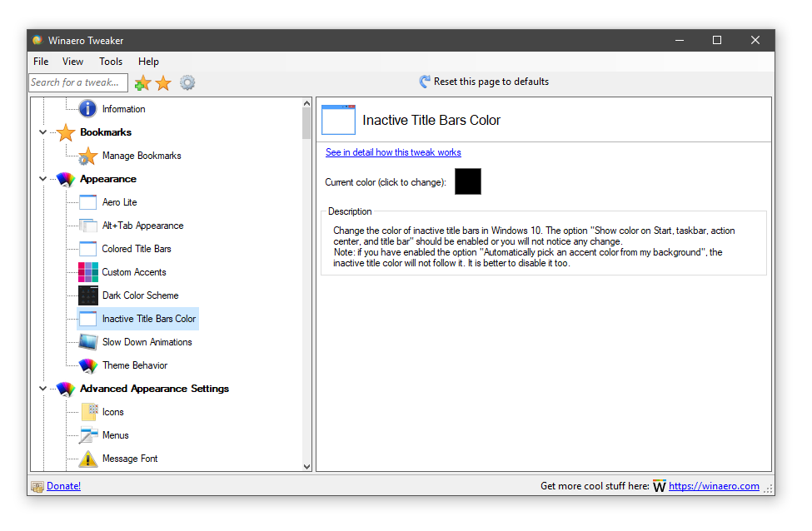
Task: Click the Theme Behavior icon
Action: click(x=87, y=365)
